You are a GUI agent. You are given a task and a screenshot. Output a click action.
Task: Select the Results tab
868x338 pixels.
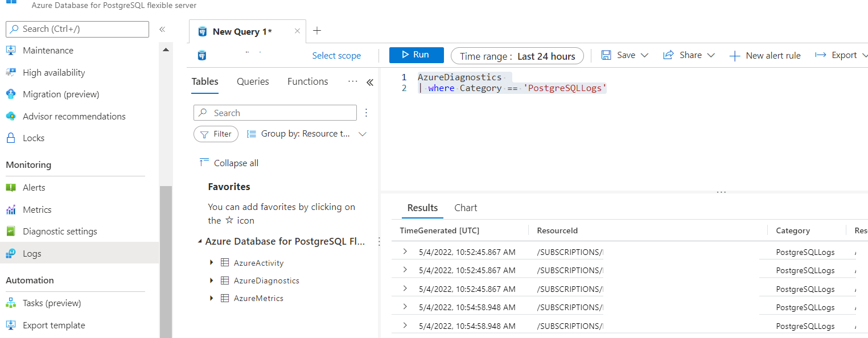pyautogui.click(x=423, y=208)
